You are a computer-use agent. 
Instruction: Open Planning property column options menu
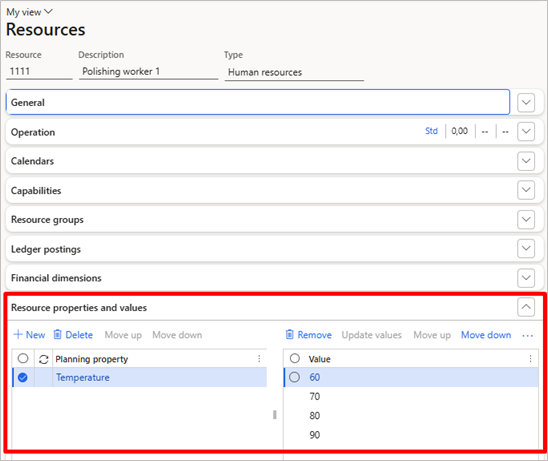tap(259, 359)
